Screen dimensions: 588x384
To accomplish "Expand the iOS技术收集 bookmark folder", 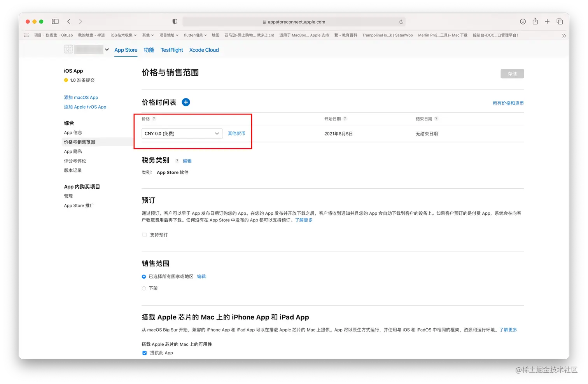I will coord(124,35).
